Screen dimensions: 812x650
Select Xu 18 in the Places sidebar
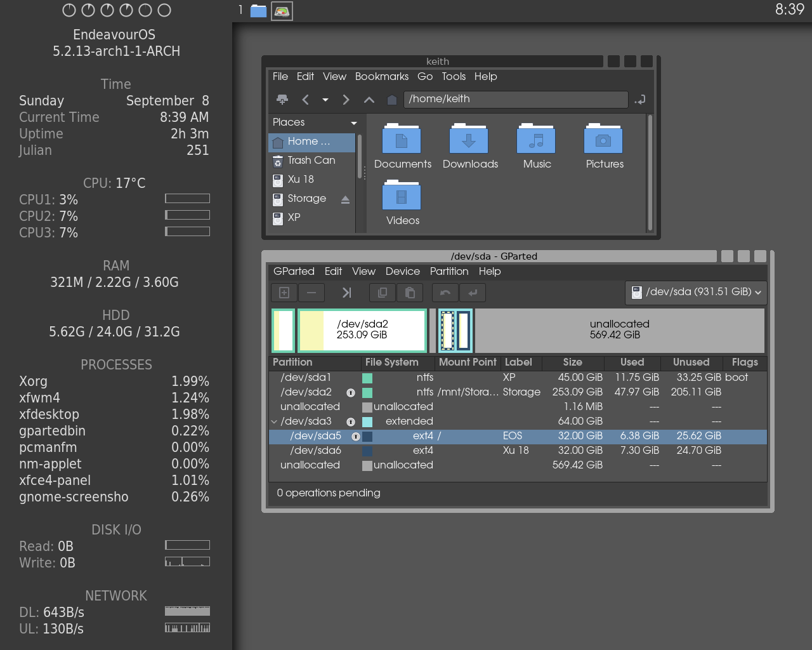[x=311, y=180]
